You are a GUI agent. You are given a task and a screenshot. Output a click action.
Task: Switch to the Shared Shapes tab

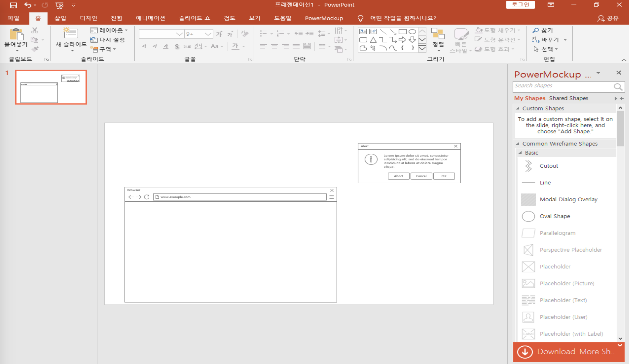[568, 98]
